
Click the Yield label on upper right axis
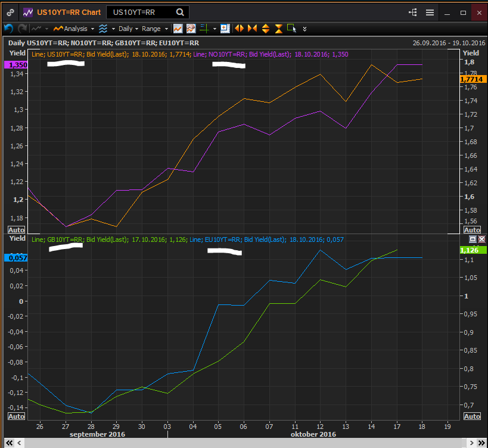click(x=471, y=53)
